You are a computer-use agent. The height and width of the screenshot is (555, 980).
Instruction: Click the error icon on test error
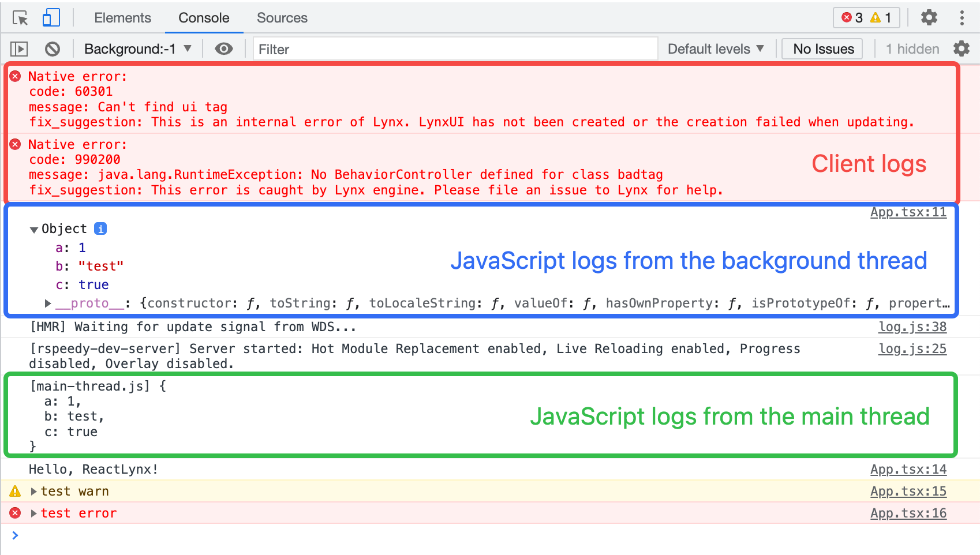pyautogui.click(x=16, y=513)
